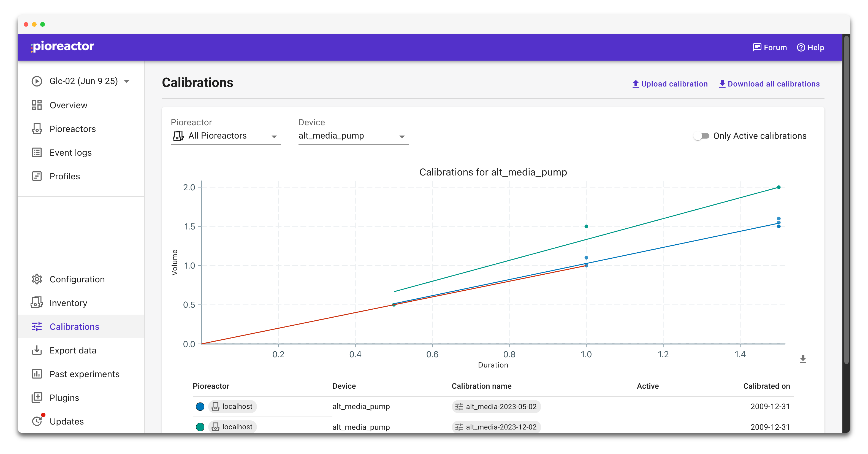Image resolution: width=868 pixels, height=454 pixels.
Task: Select the blue pioreactor status dot for localhost
Action: coord(200,406)
